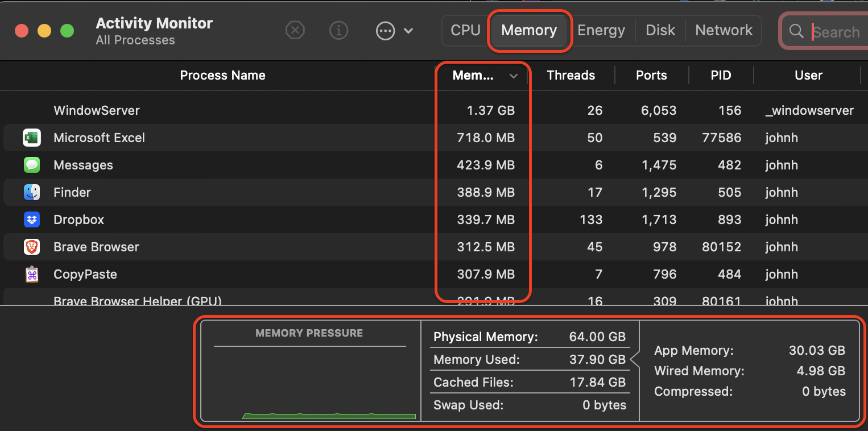This screenshot has width=868, height=431.
Task: Switch to the Disk tab
Action: click(x=660, y=30)
